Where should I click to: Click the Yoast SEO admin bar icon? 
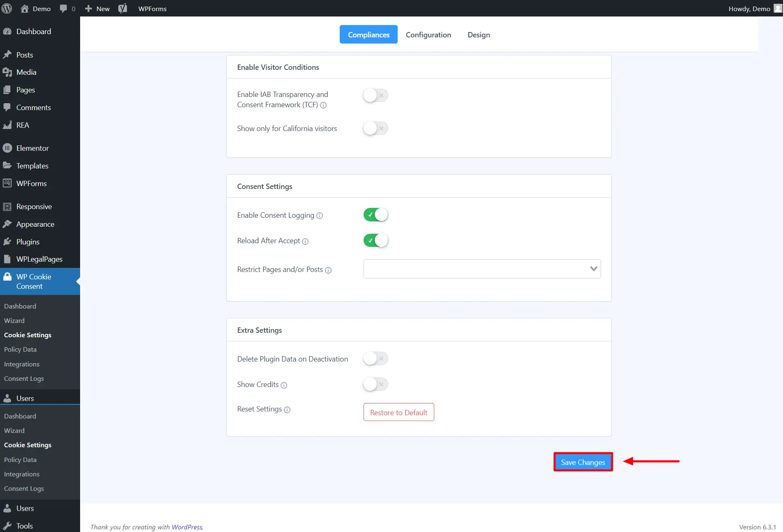click(122, 8)
